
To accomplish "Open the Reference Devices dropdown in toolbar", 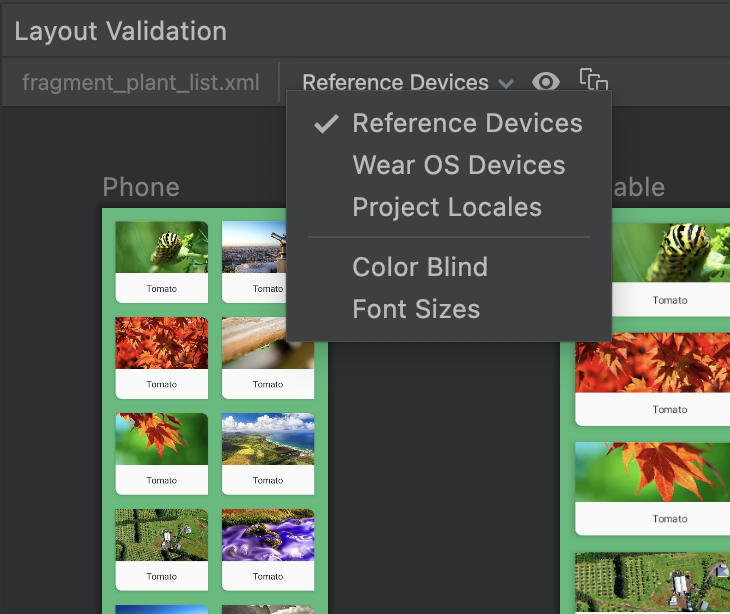I will coord(407,83).
